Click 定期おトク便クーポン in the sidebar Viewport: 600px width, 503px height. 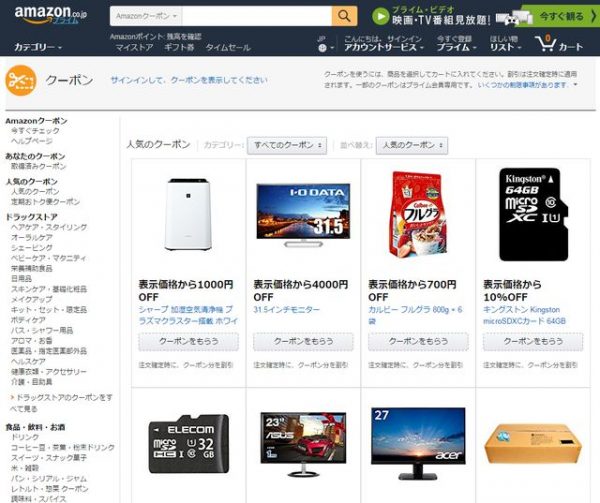click(46, 202)
